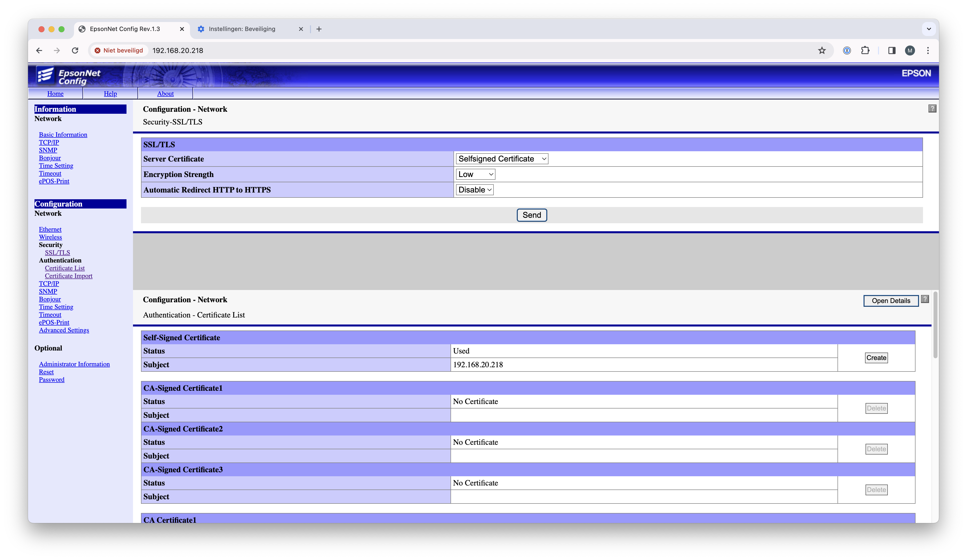Open ePOS-Print under Information

tap(54, 181)
